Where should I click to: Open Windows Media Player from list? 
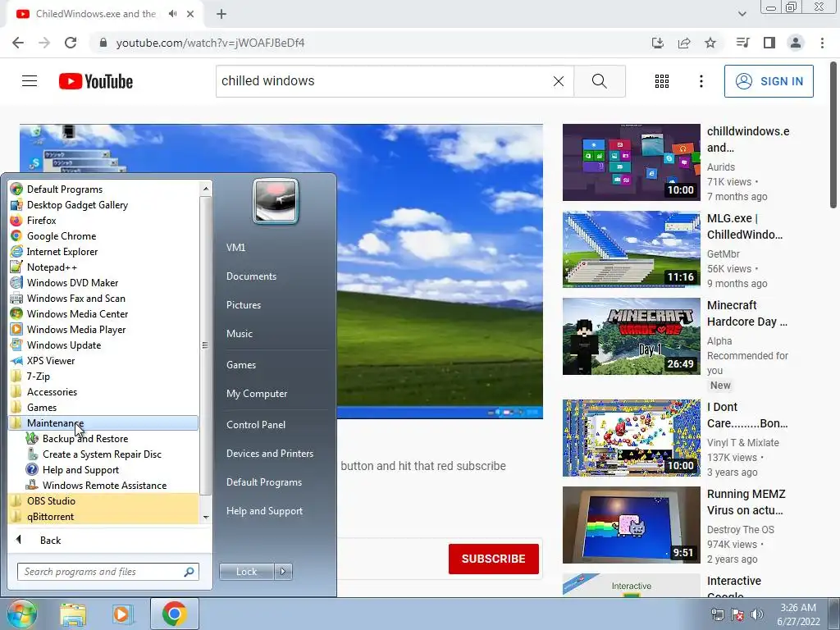point(103,330)
